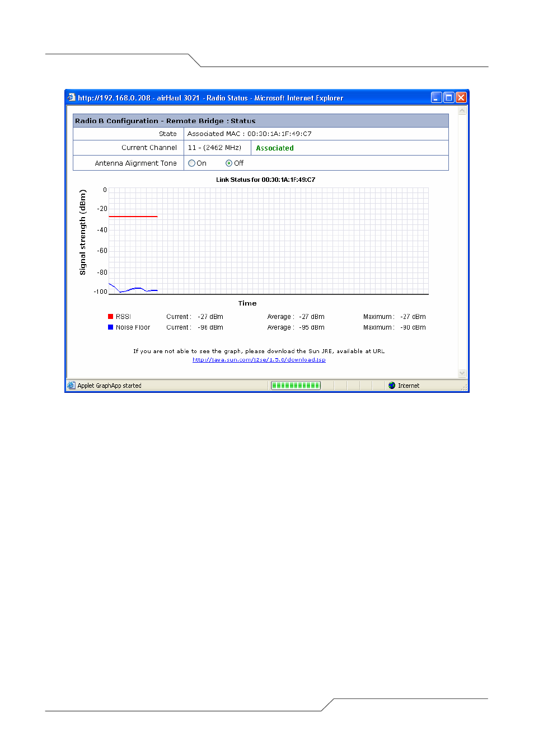
Task: Set Antenna Alignment Tone to Off
Action: (229, 163)
